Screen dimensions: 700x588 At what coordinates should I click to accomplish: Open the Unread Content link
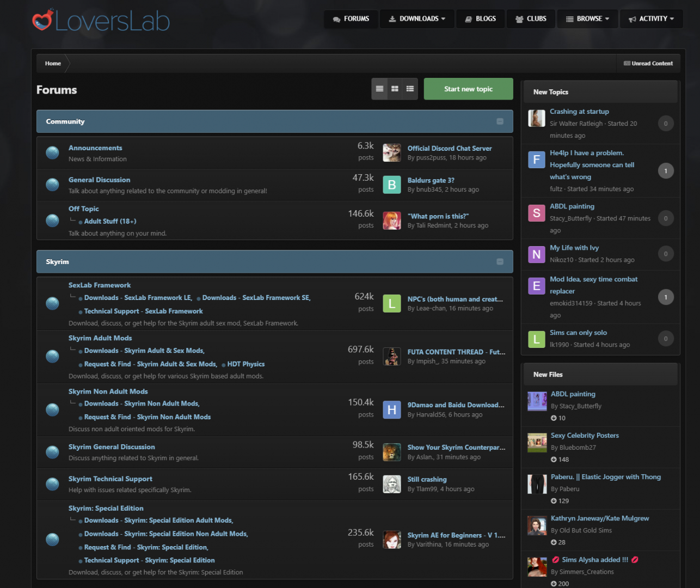648,64
